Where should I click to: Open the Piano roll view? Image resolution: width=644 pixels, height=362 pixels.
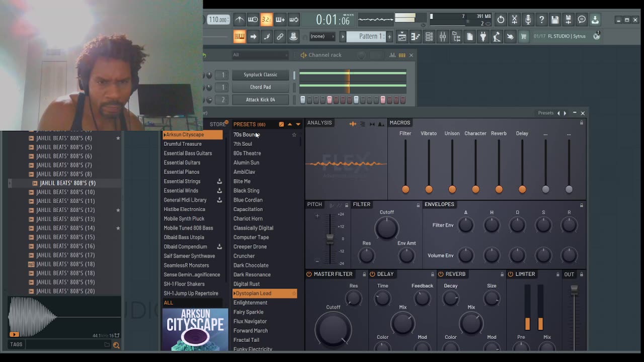coord(416,36)
